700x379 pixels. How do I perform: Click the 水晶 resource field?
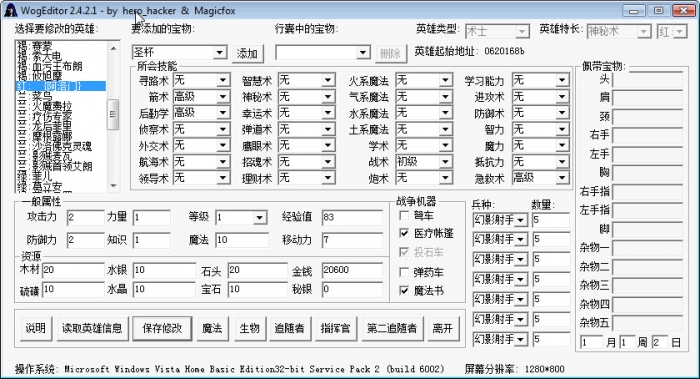tap(164, 290)
